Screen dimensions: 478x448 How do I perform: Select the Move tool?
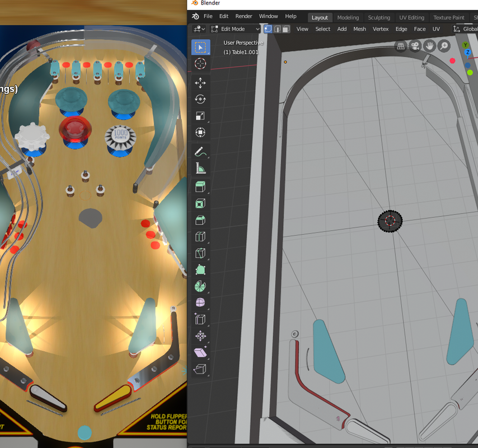[x=200, y=83]
